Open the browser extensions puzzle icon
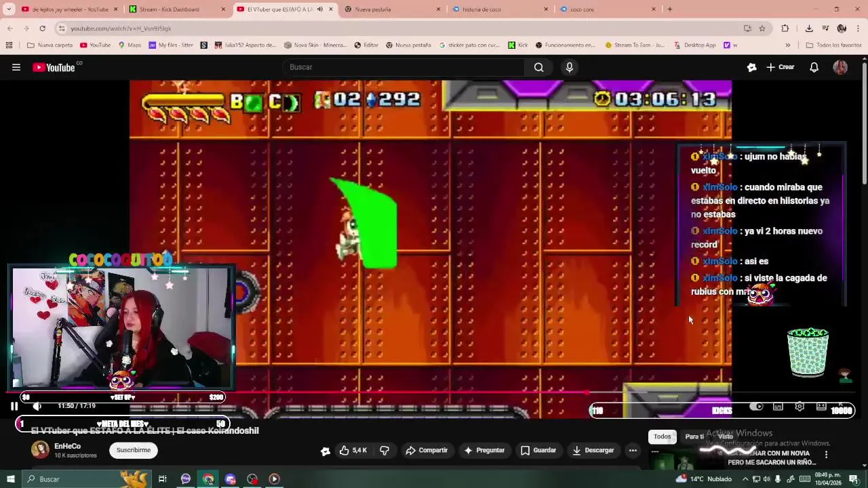This screenshot has height=488, width=868. tap(785, 28)
